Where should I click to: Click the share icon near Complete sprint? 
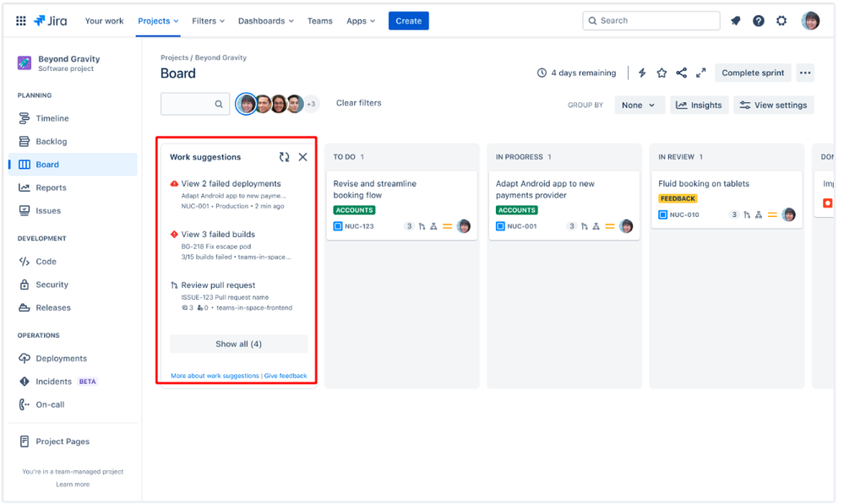tap(682, 73)
